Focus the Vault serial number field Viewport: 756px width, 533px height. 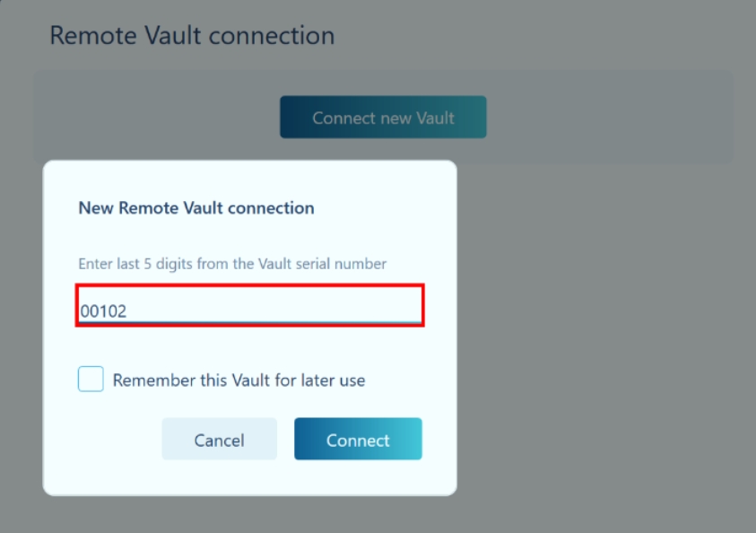pos(249,305)
